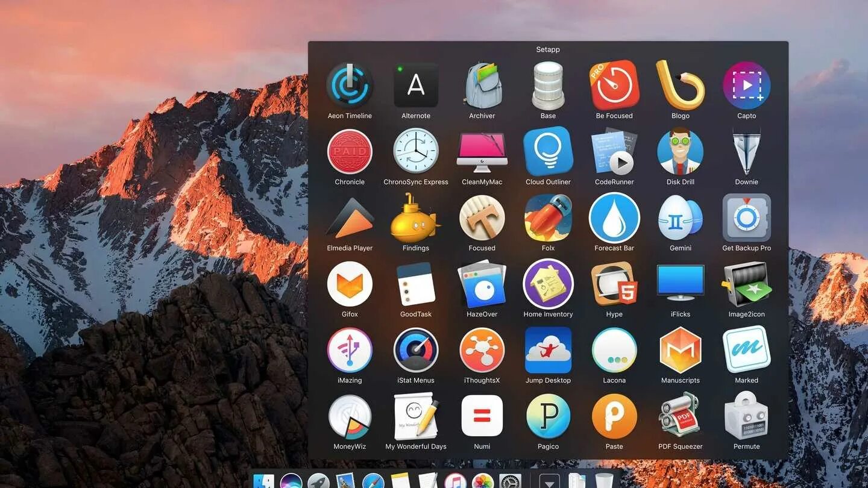
Task: Launch Numi calculator
Action: [482, 416]
